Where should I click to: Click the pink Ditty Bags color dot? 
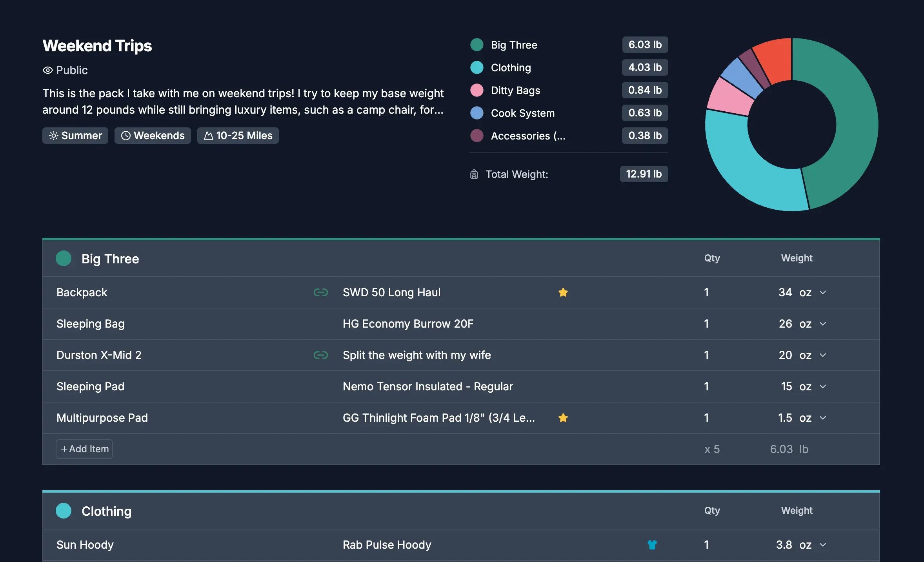pyautogui.click(x=477, y=90)
